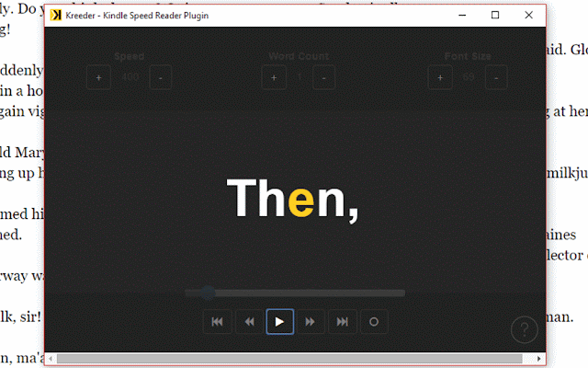Screen dimensions: 588x368
Task: Decrease reading speed with the minus button
Action: click(161, 77)
